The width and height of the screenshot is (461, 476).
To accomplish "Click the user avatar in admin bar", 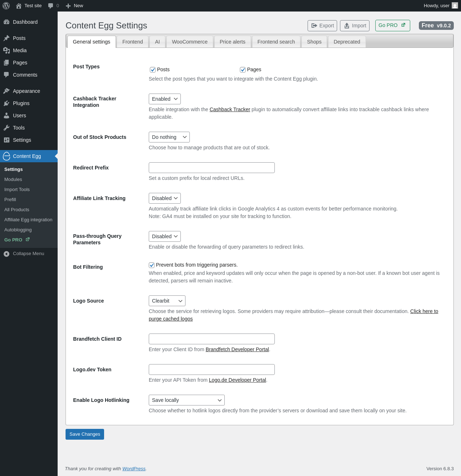I will pos(455,6).
